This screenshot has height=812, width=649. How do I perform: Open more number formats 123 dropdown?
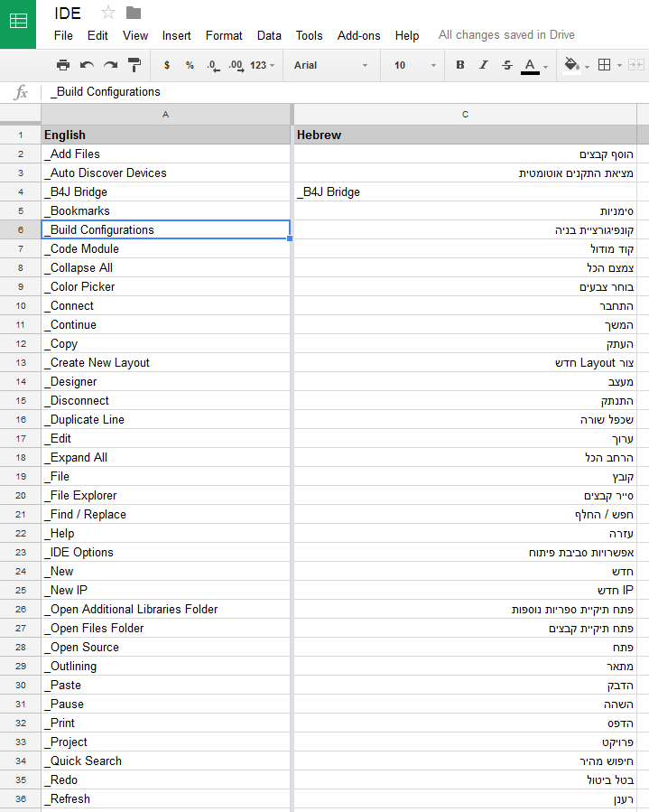[x=263, y=65]
